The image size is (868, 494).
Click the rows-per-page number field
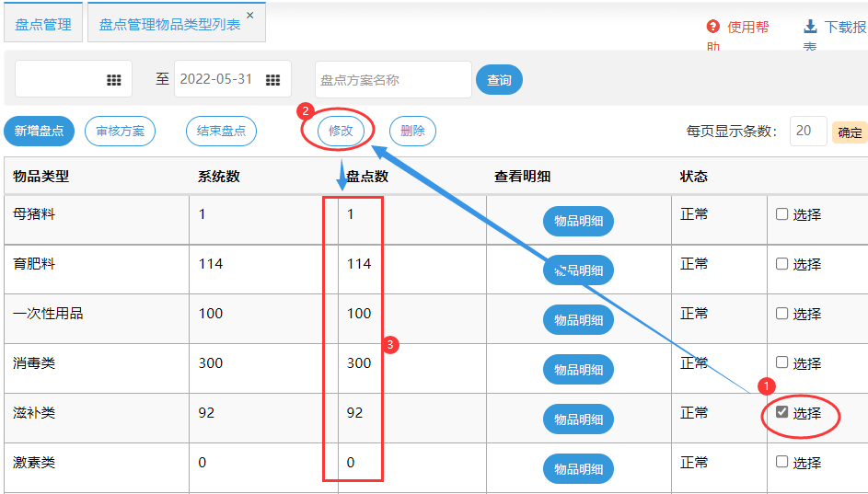point(807,131)
